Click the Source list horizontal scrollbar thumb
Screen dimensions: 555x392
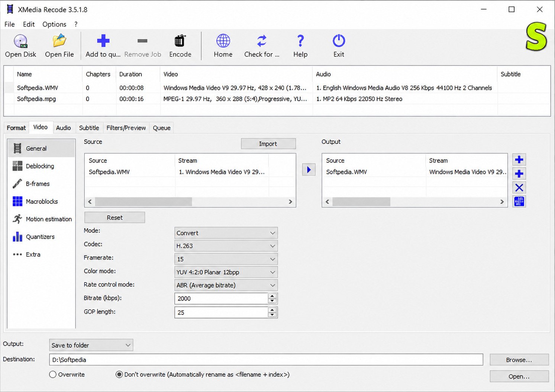[143, 202]
